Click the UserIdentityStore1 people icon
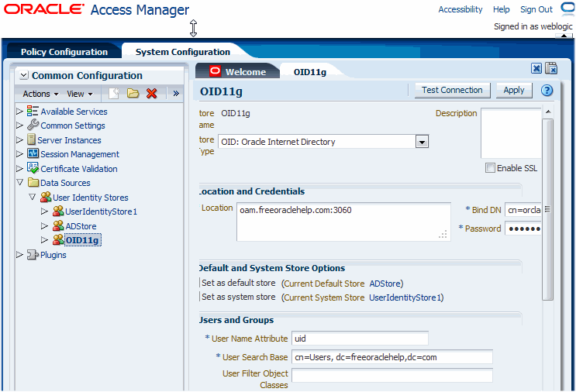This screenshot has height=392, width=576. (58, 211)
